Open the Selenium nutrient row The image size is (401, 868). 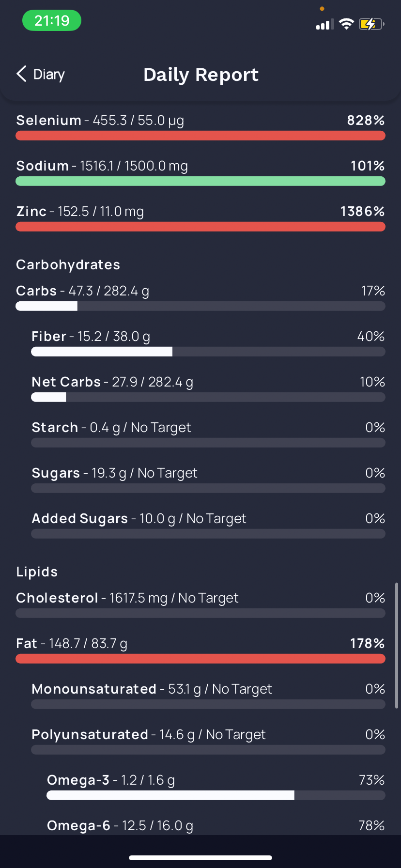(200, 127)
